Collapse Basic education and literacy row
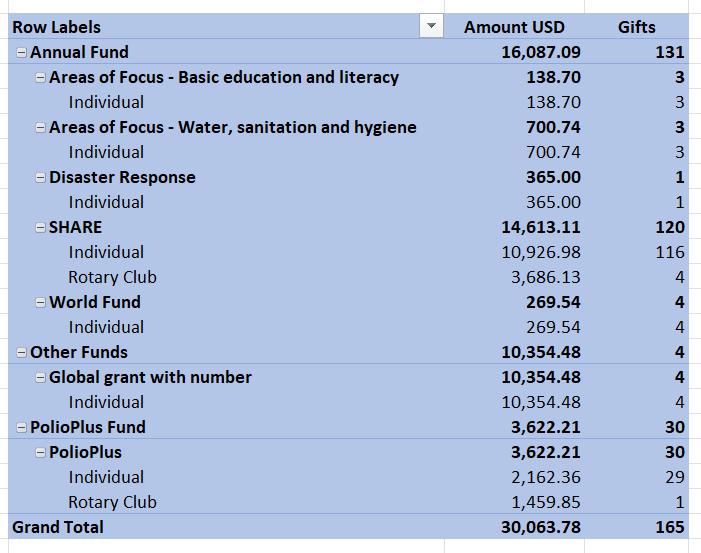The width and height of the screenshot is (701, 553). (x=40, y=77)
